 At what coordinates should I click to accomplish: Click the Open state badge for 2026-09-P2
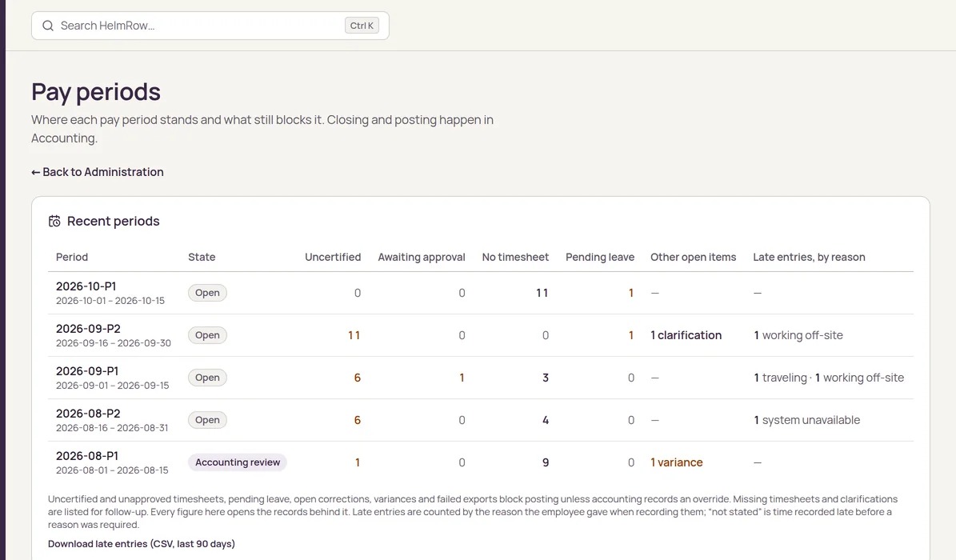point(207,335)
